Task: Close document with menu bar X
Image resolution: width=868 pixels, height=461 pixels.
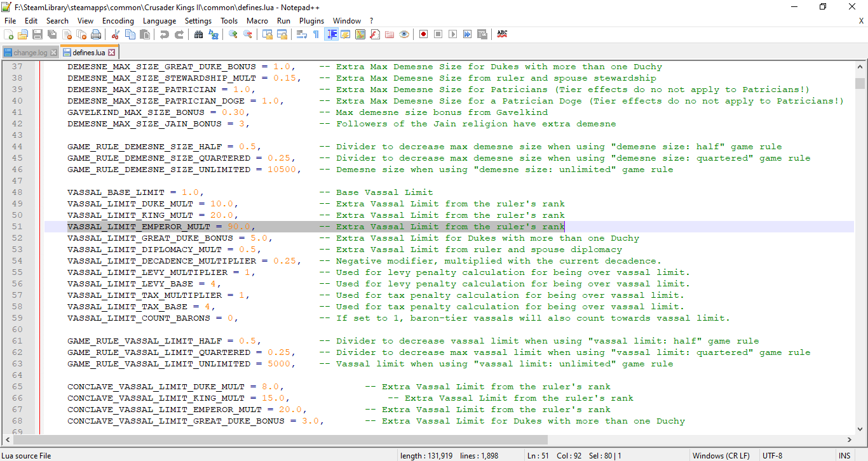Action: click(x=861, y=20)
